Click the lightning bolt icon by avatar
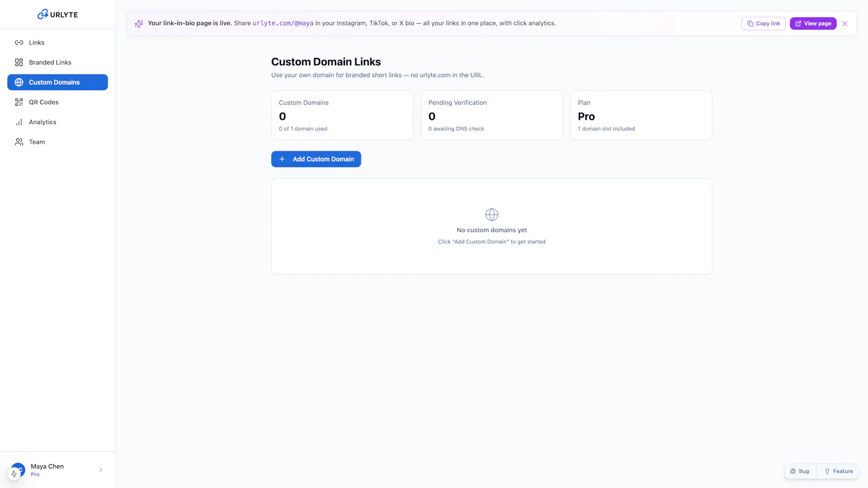868x488 pixels. click(x=14, y=474)
